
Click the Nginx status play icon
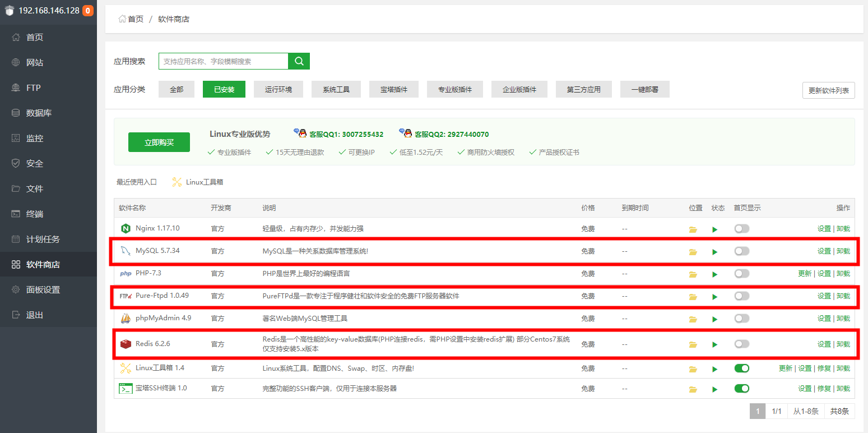pos(714,229)
